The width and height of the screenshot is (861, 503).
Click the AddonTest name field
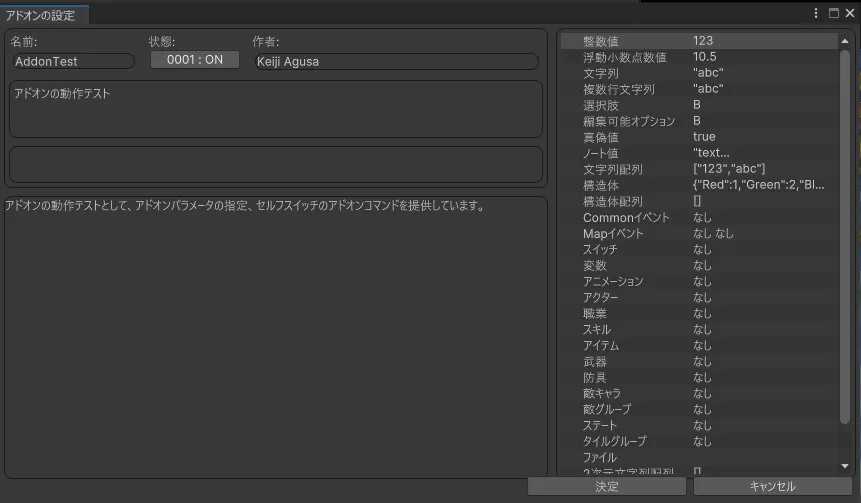tap(72, 61)
